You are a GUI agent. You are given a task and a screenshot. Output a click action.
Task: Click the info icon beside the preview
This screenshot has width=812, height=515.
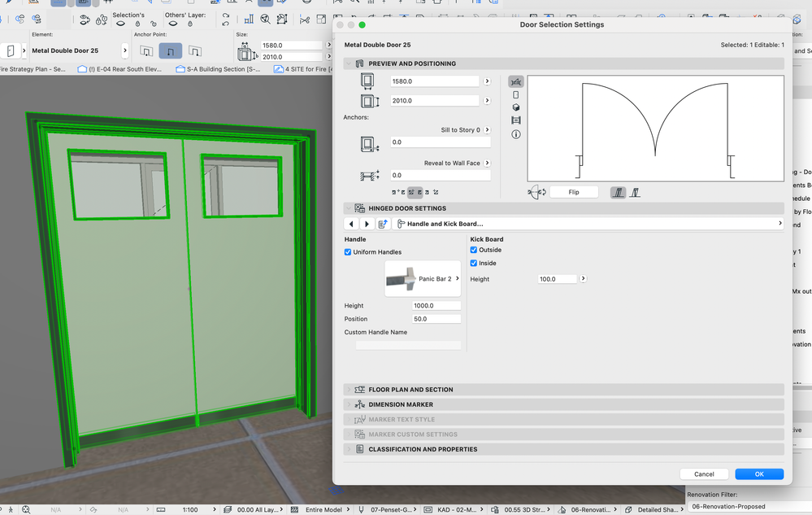pos(515,134)
